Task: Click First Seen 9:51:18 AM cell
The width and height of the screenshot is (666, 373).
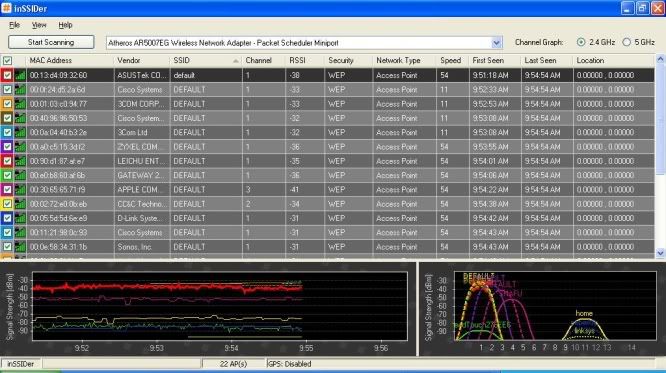Action: coord(495,75)
